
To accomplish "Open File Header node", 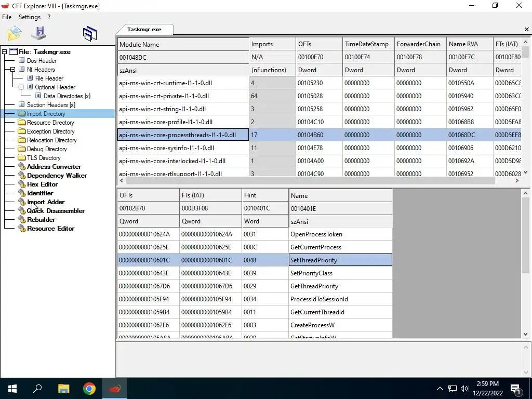I will (x=49, y=78).
